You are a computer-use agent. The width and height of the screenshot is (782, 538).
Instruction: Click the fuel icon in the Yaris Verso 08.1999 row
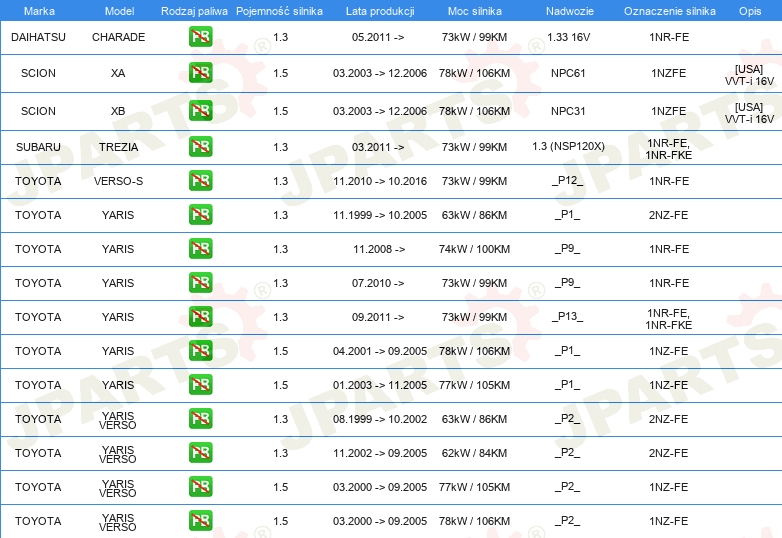click(200, 418)
